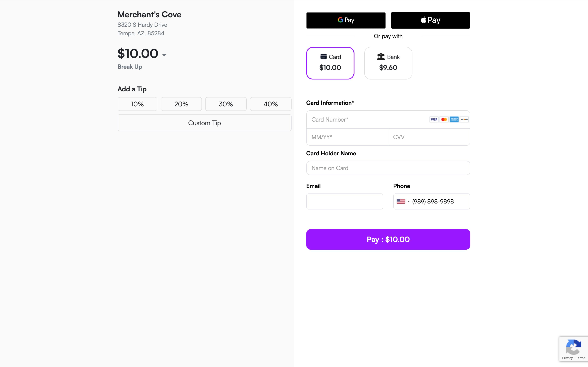Click the Discover icon
This screenshot has height=367, width=588.
tap(464, 119)
